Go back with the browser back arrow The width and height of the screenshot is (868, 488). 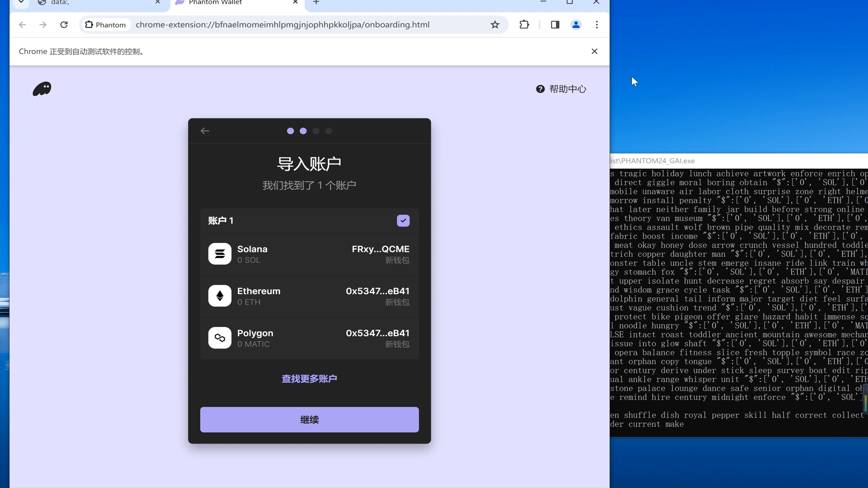pyautogui.click(x=22, y=25)
